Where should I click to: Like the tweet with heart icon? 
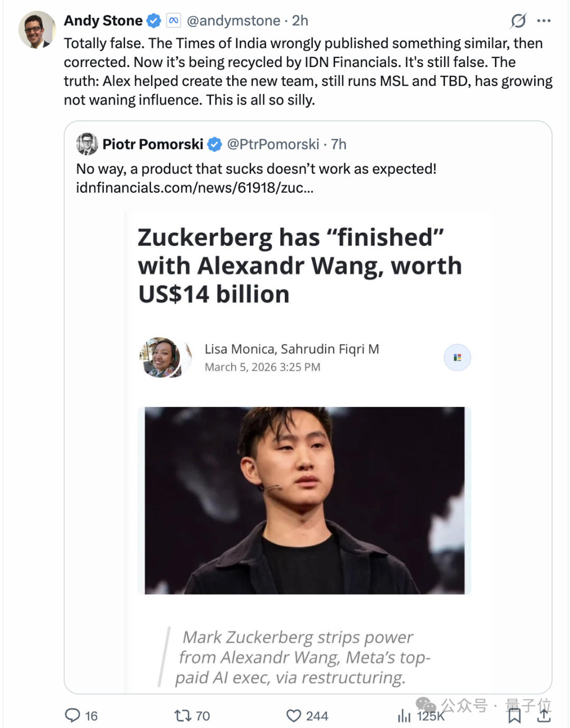pyautogui.click(x=293, y=715)
